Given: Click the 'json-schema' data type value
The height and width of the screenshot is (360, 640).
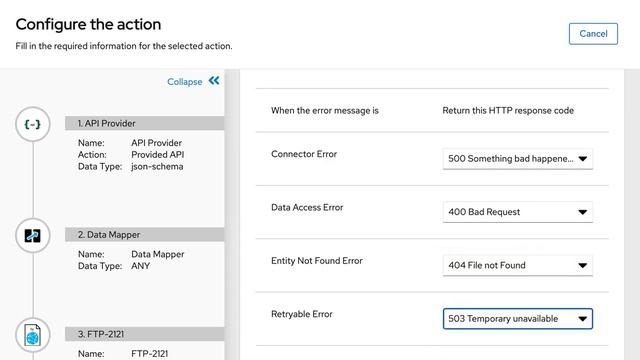Looking at the screenshot, I should click(157, 167).
